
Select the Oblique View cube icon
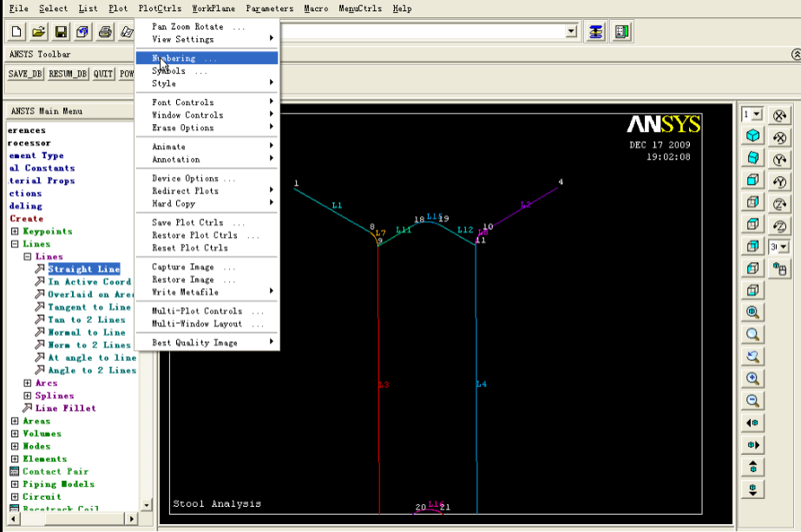(x=752, y=158)
